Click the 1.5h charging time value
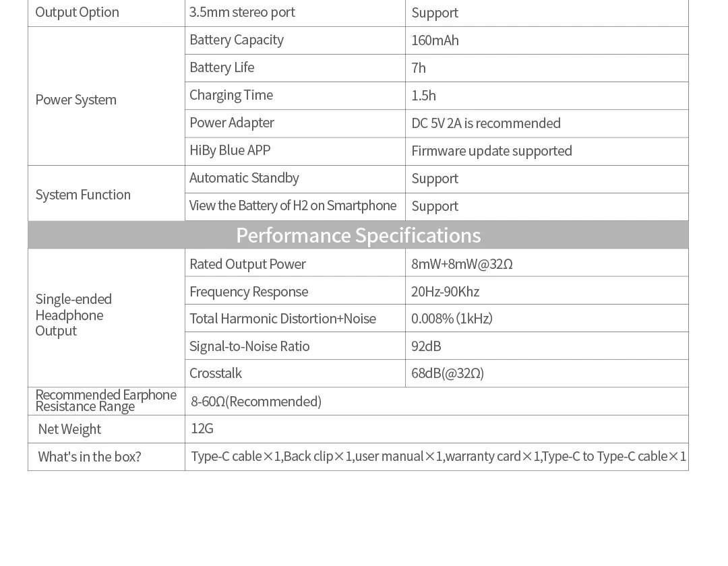The image size is (728, 566). [x=423, y=96]
